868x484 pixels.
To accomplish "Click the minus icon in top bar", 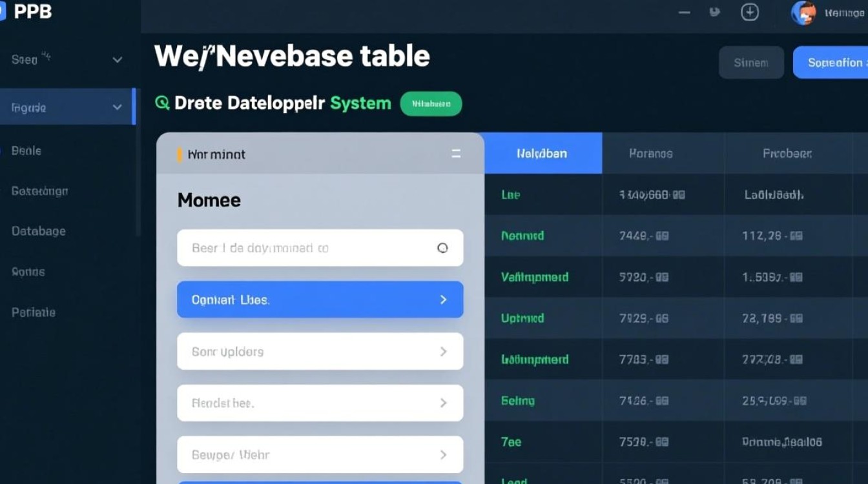I will (685, 12).
